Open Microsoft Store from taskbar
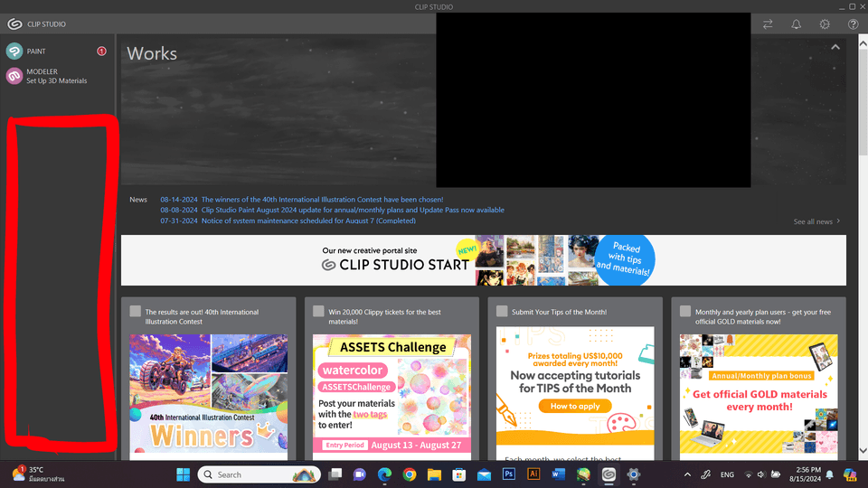This screenshot has width=868, height=488. click(x=459, y=474)
